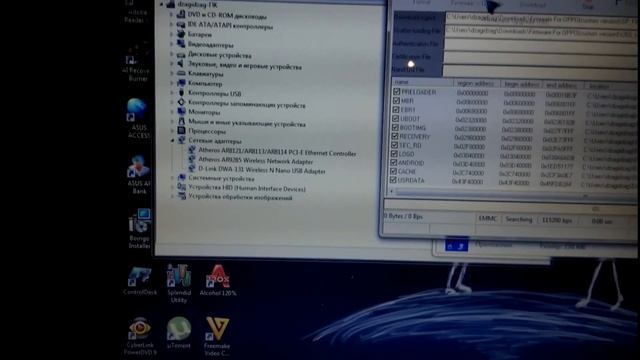
Task: Select Мыши и иные указывающие устройства
Action: pyautogui.click(x=247, y=122)
